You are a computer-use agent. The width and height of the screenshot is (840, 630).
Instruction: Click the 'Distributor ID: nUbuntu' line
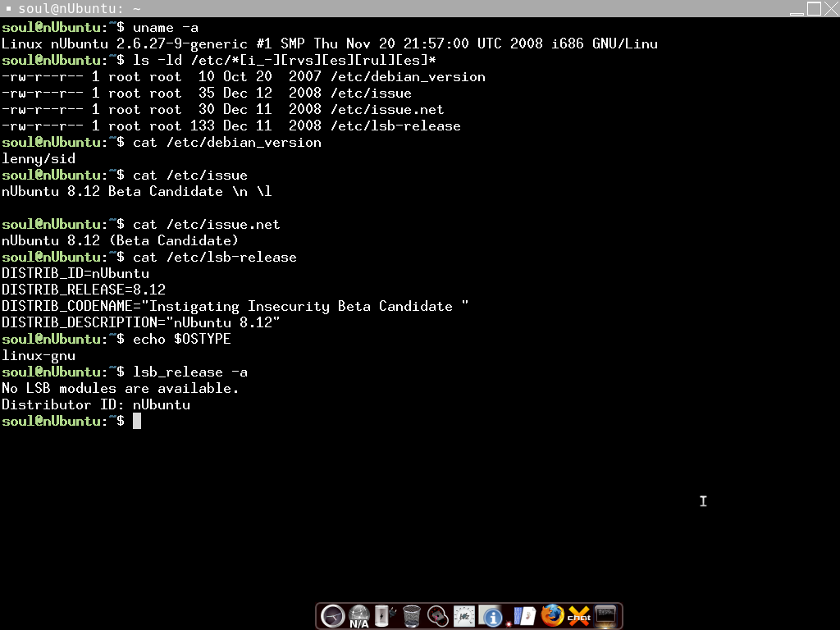pos(96,404)
